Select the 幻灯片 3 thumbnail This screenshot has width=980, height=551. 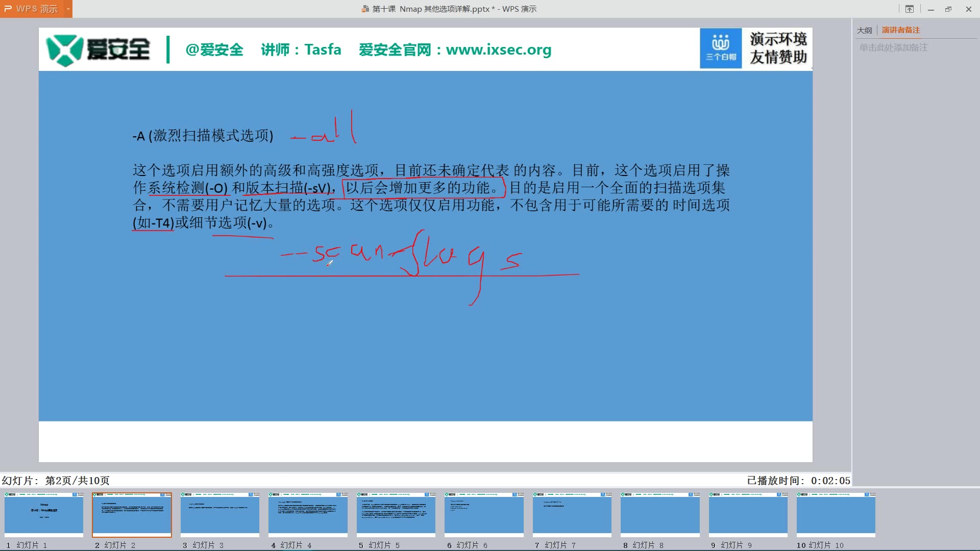click(219, 514)
